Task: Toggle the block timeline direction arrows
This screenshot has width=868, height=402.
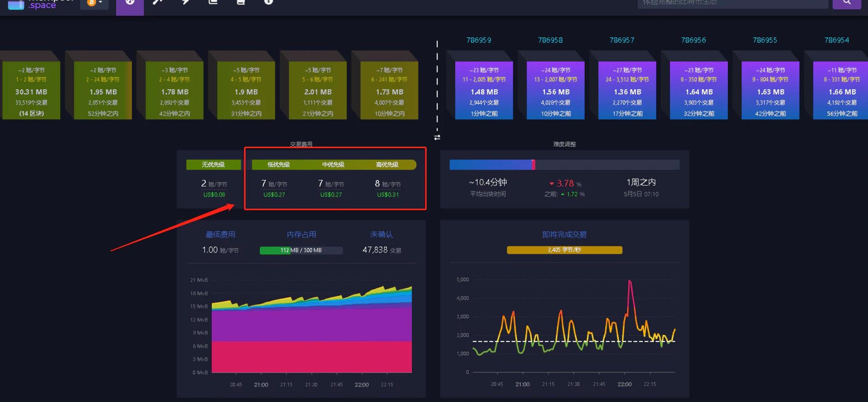Action: coord(437,138)
